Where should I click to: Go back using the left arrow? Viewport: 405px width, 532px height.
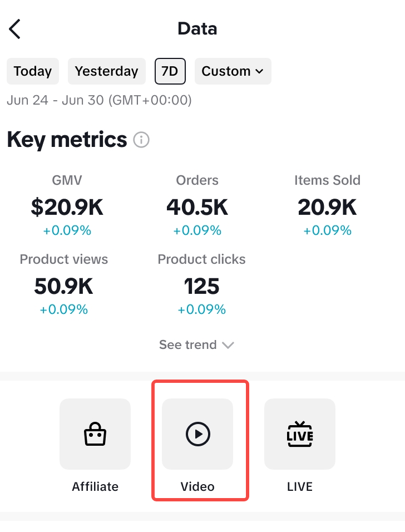[15, 29]
